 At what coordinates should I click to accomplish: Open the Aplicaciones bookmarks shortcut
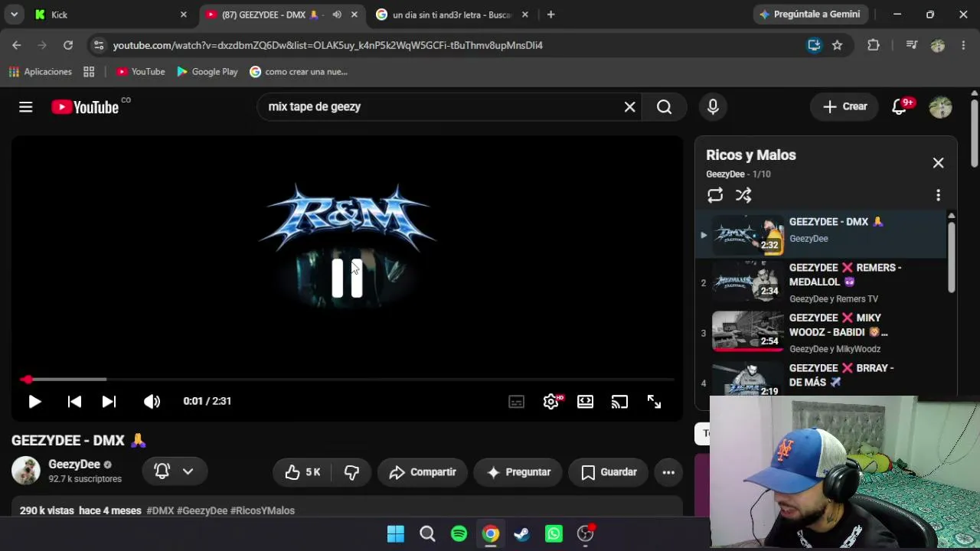[40, 72]
